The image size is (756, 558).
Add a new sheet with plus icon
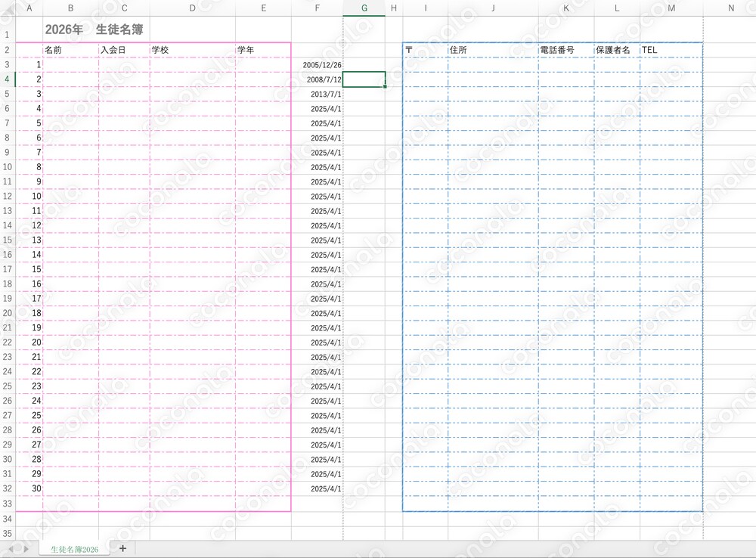122,548
